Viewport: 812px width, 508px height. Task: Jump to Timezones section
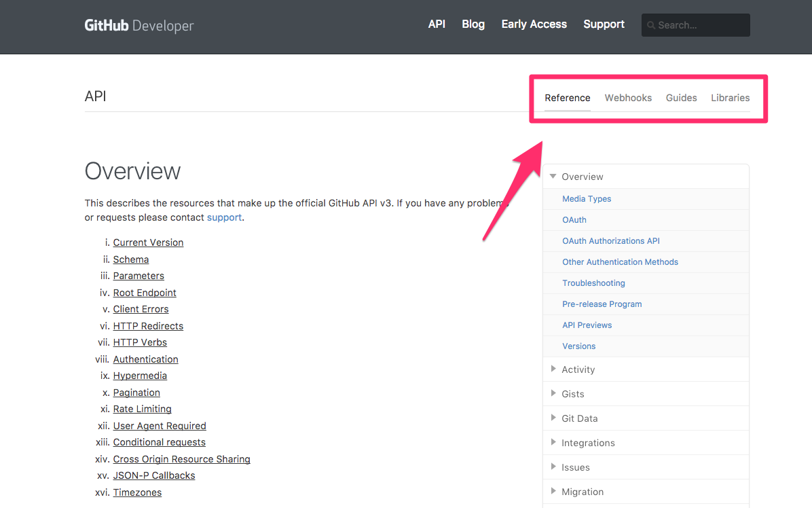[x=137, y=492]
